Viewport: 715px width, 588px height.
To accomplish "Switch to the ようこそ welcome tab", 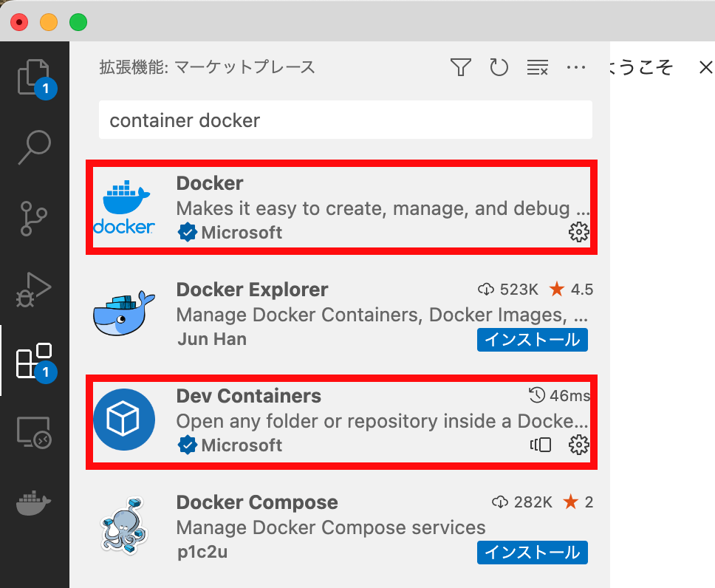I will point(649,66).
